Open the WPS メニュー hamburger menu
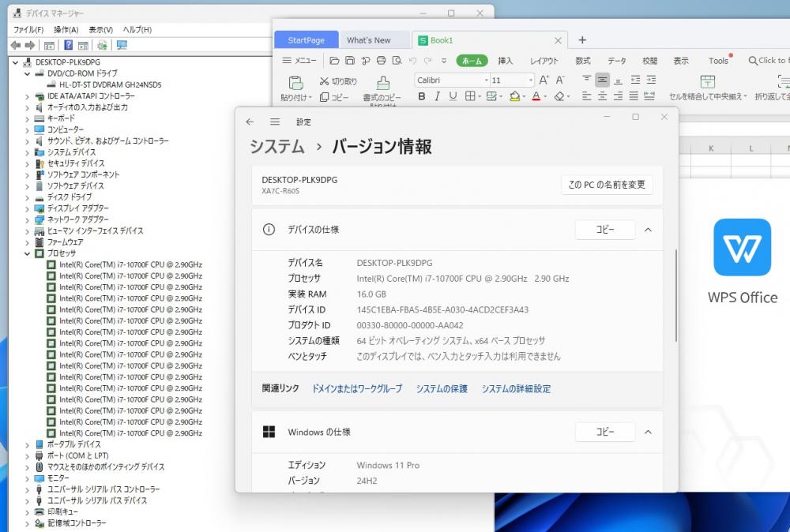 coord(299,61)
